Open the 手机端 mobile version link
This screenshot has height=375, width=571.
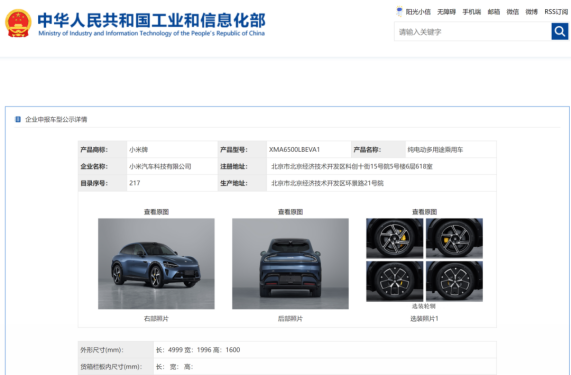click(x=472, y=12)
